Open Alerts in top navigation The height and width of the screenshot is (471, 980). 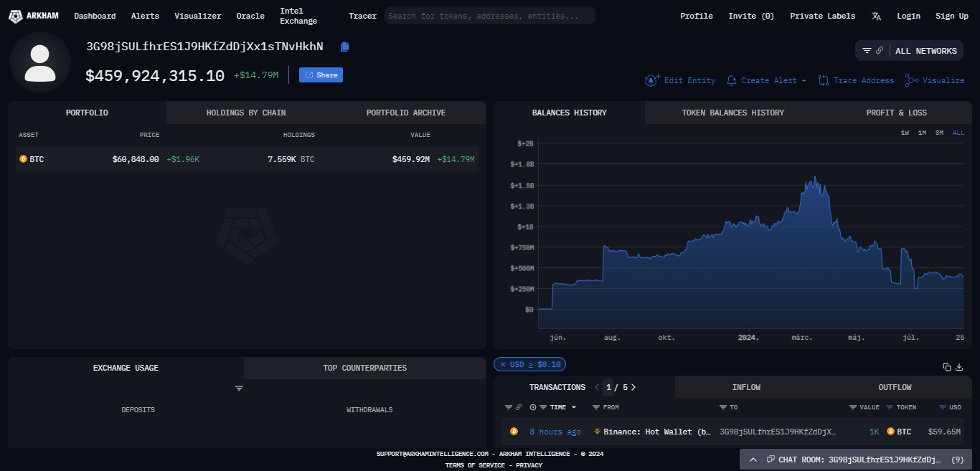point(145,16)
